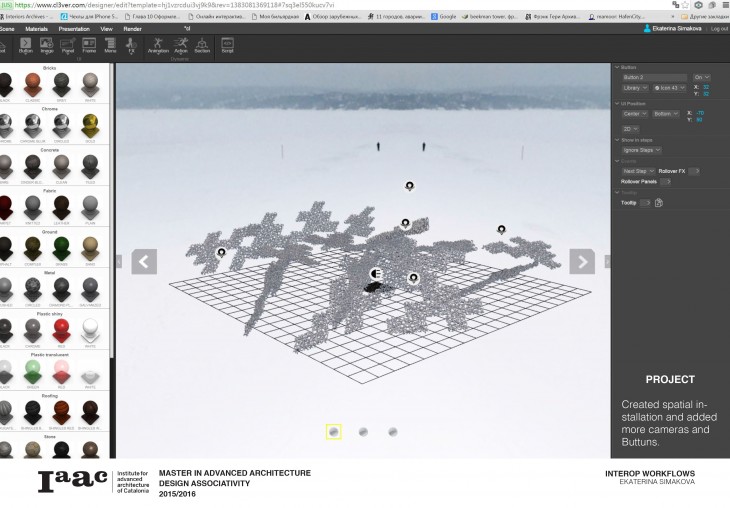Click the Log out link
Image resolution: width=730 pixels, height=508 pixels.
click(x=719, y=29)
